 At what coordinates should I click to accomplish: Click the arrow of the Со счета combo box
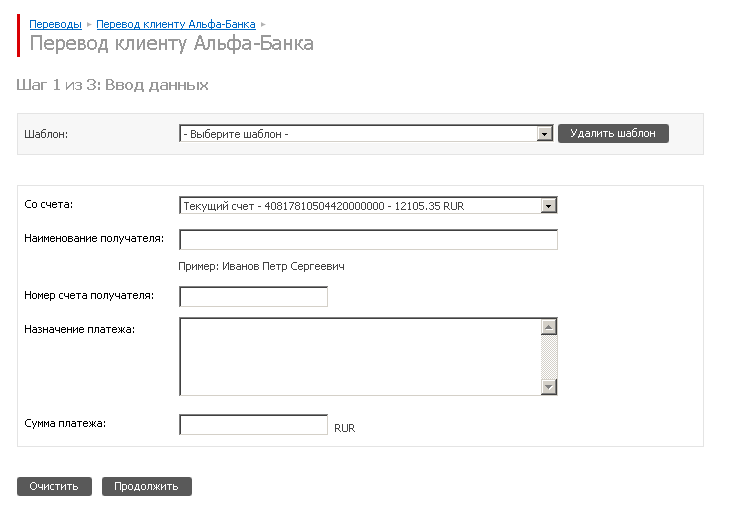pos(548,205)
